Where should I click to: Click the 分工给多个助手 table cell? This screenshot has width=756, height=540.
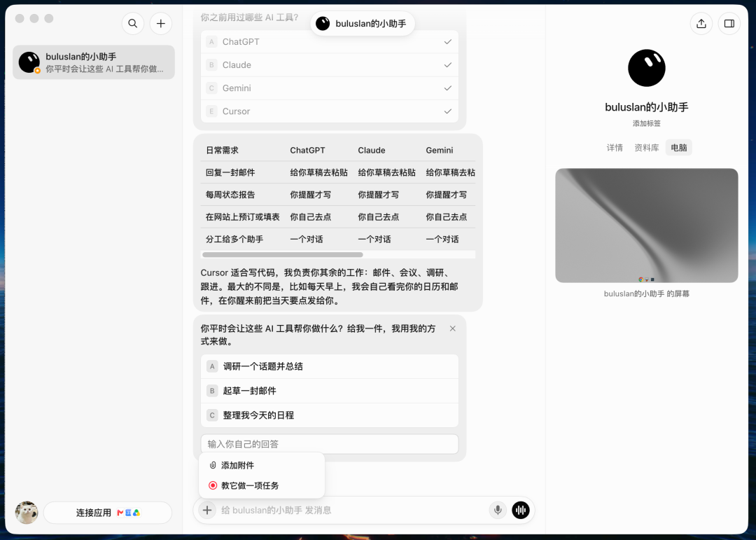pos(234,240)
